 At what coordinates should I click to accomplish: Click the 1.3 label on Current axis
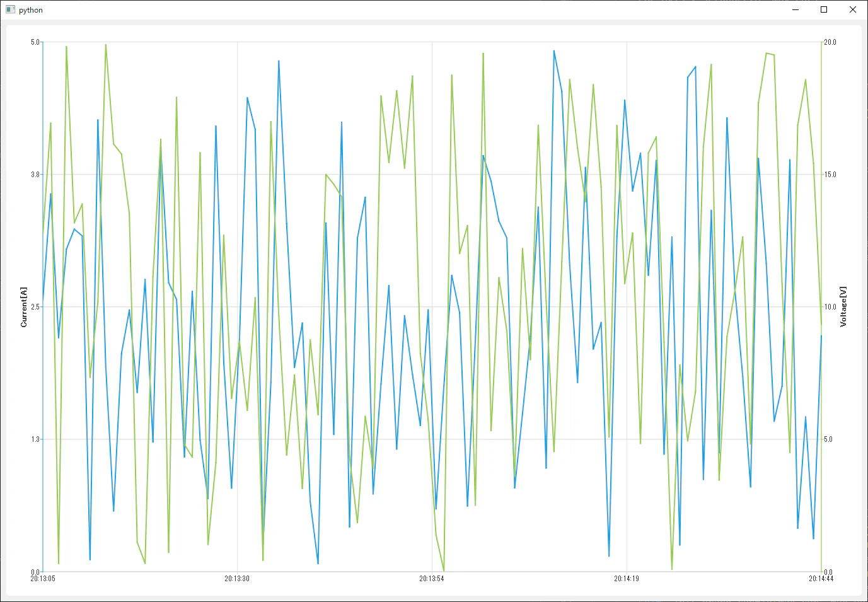[x=35, y=439]
